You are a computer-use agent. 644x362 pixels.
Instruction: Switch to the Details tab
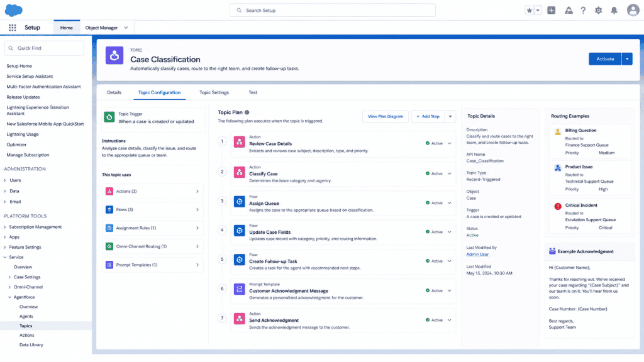[114, 92]
